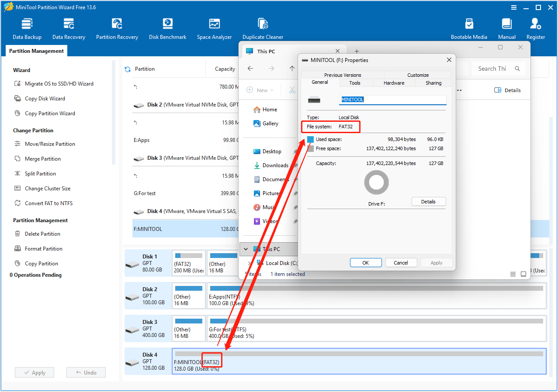Open Gallery in Explorer navigation pane
Image resolution: width=558 pixels, height=392 pixels.
click(266, 124)
